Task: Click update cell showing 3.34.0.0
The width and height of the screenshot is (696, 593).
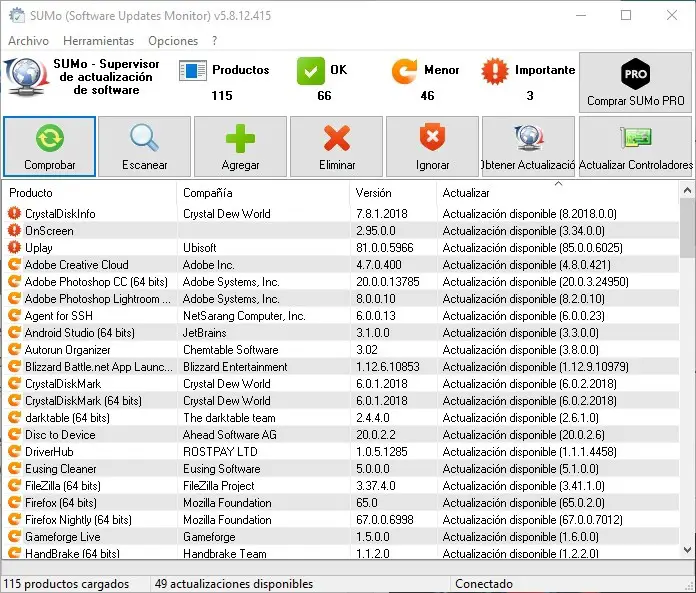Action: point(523,231)
